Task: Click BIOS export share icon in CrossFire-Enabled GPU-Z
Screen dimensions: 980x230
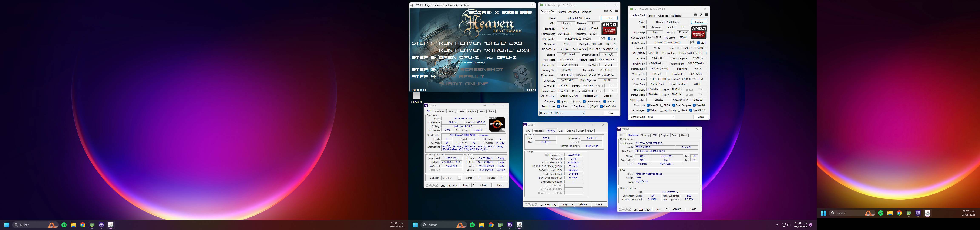Action: [603, 39]
